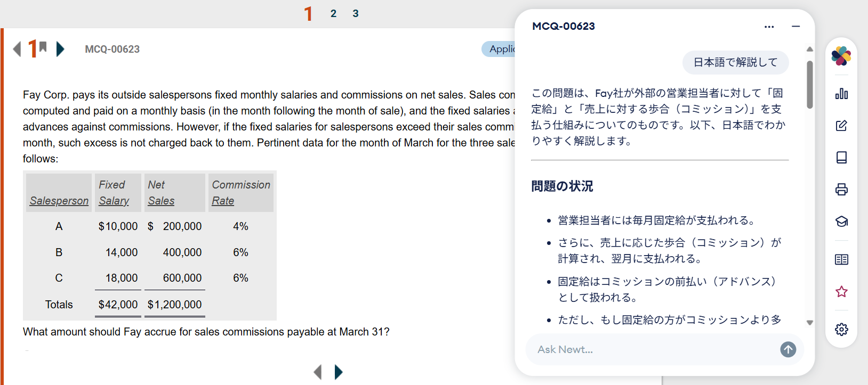Go back using the left navigation arrow
The height and width of the screenshot is (385, 868).
point(16,49)
